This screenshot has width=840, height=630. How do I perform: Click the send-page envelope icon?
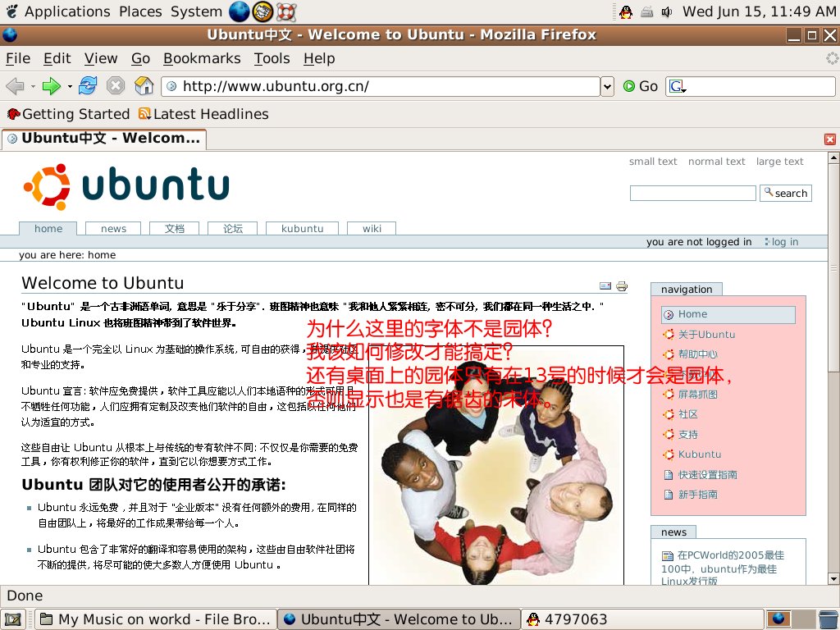tap(605, 286)
